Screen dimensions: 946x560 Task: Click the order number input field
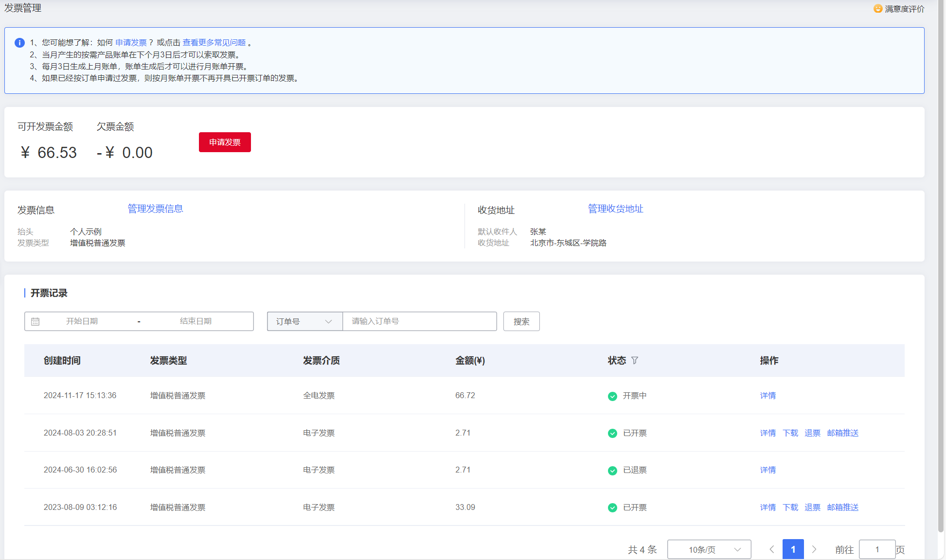pyautogui.click(x=419, y=321)
